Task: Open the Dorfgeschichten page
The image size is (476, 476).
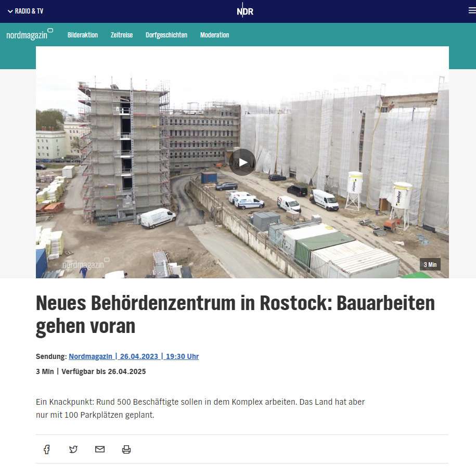Action: [166, 35]
